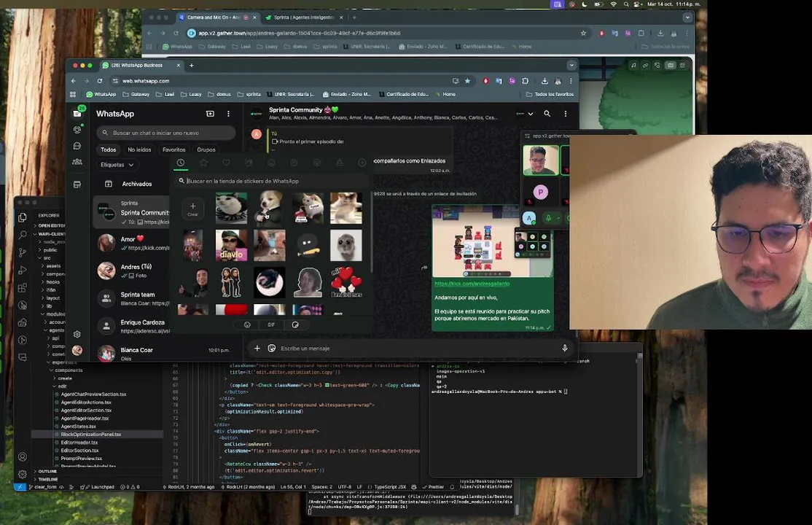The width and height of the screenshot is (812, 525).
Task: Open VS Code Accounts icon
Action: tap(23, 456)
